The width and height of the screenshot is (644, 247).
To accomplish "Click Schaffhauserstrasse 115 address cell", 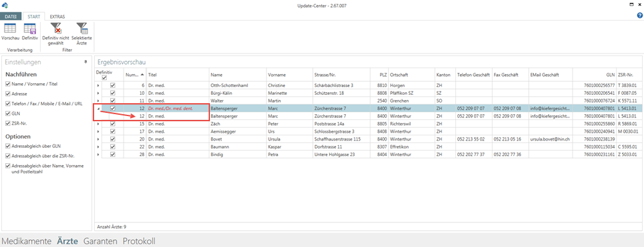I will coord(341,139).
